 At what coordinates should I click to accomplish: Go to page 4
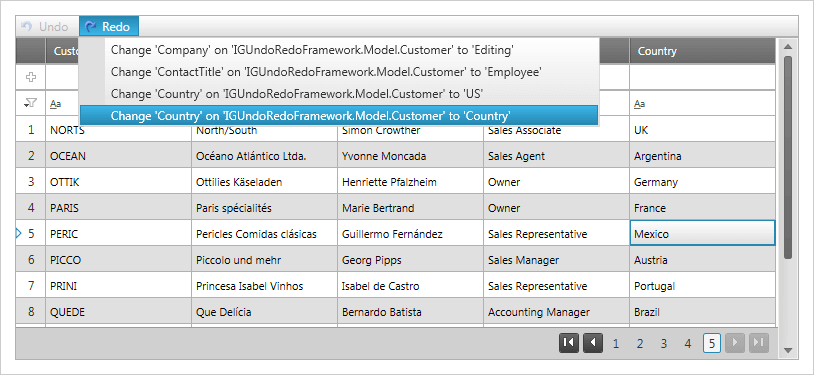[688, 343]
